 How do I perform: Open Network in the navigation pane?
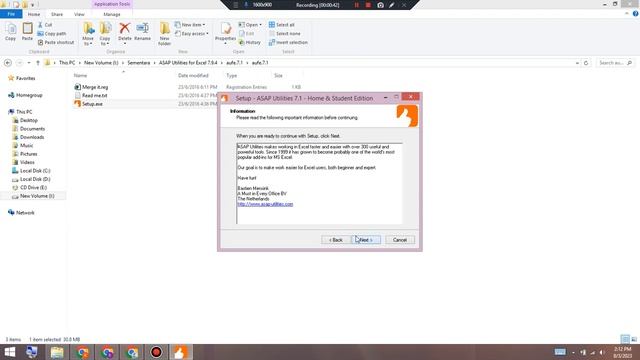pos(21,213)
